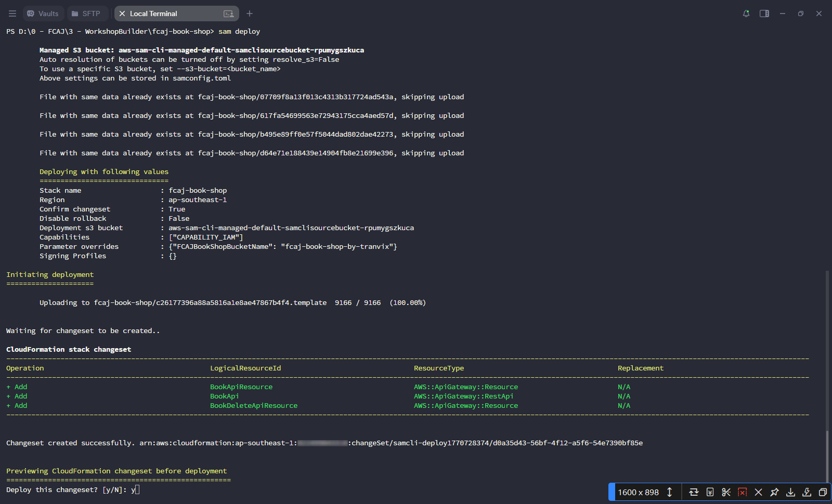
Task: Click '+ Add' in the BookDeleteApiResource row
Action: point(17,406)
